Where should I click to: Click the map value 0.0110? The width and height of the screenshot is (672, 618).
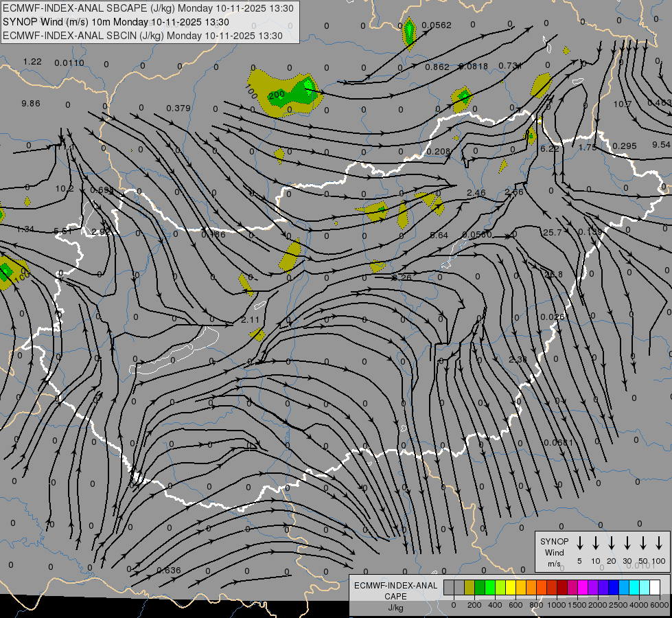point(69,63)
